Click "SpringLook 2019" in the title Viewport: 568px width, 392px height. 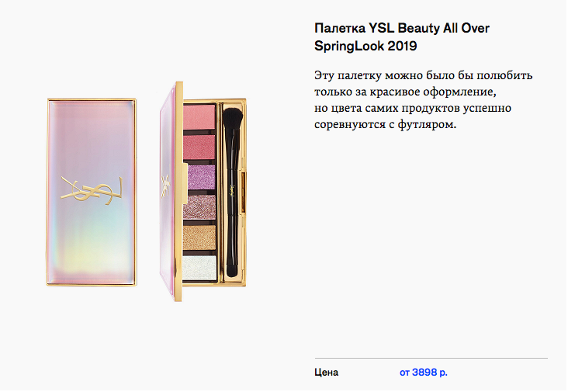click(x=365, y=47)
